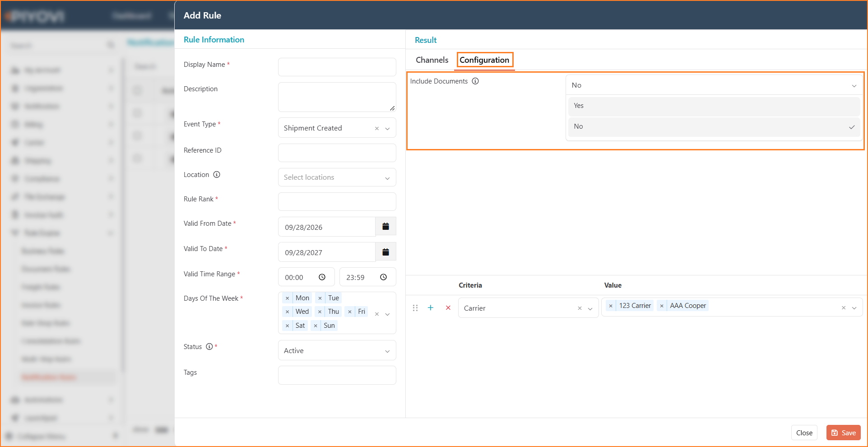Image resolution: width=868 pixels, height=447 pixels.
Task: Remove 123 Carrier from criteria value
Action: pos(611,306)
